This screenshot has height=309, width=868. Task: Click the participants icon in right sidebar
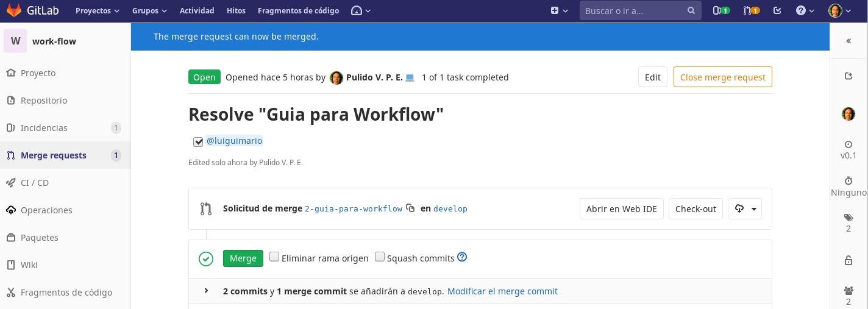(x=848, y=291)
